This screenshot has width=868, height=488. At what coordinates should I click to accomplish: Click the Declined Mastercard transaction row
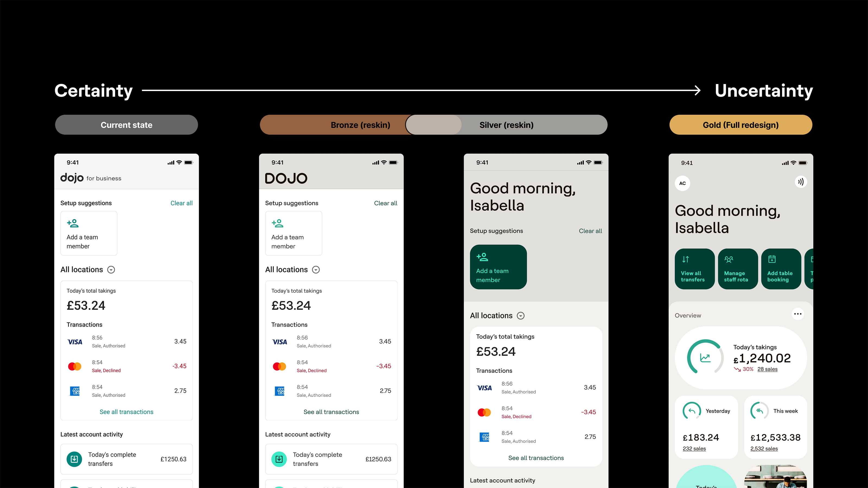tap(126, 366)
